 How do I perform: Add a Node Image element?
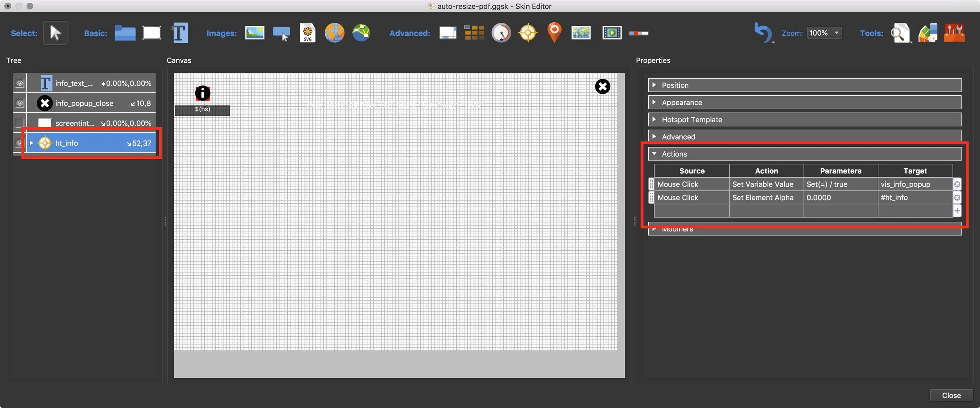361,33
